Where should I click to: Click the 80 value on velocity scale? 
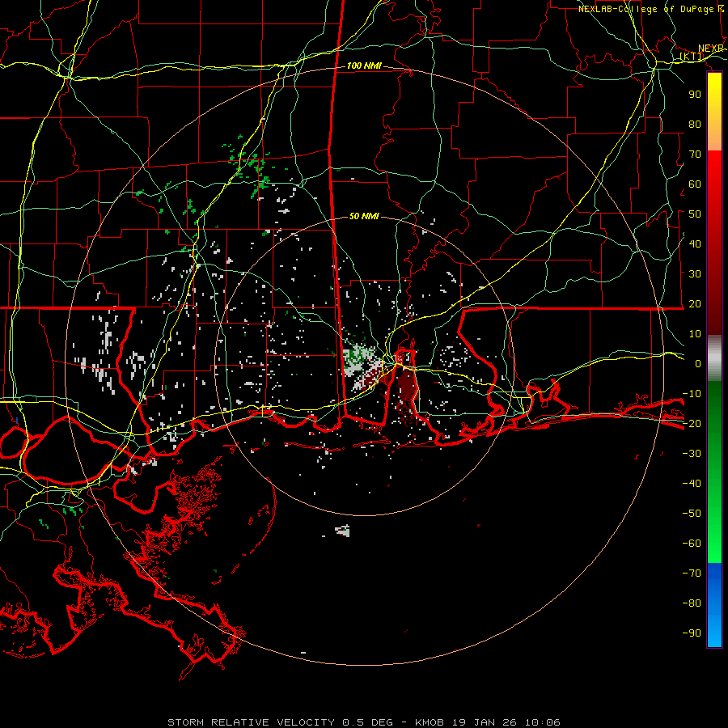coord(695,124)
